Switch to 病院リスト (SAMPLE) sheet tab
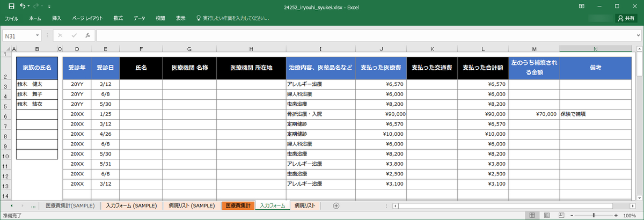Screen dimensions: 644x220 click(191, 206)
